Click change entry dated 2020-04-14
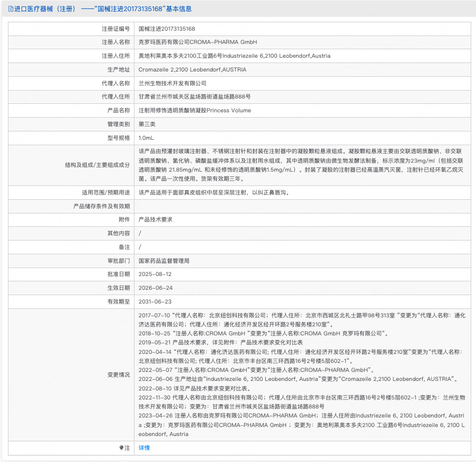 (300, 356)
